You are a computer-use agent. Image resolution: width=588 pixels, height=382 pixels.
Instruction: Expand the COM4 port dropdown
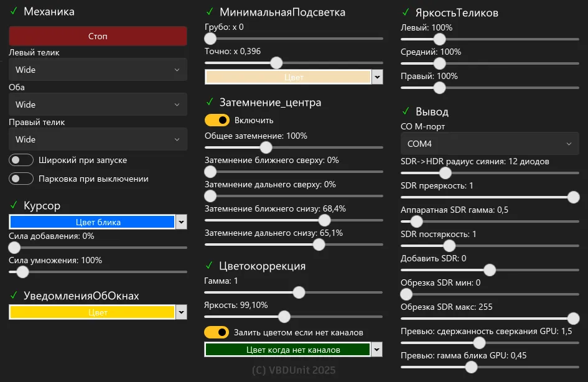(490, 144)
